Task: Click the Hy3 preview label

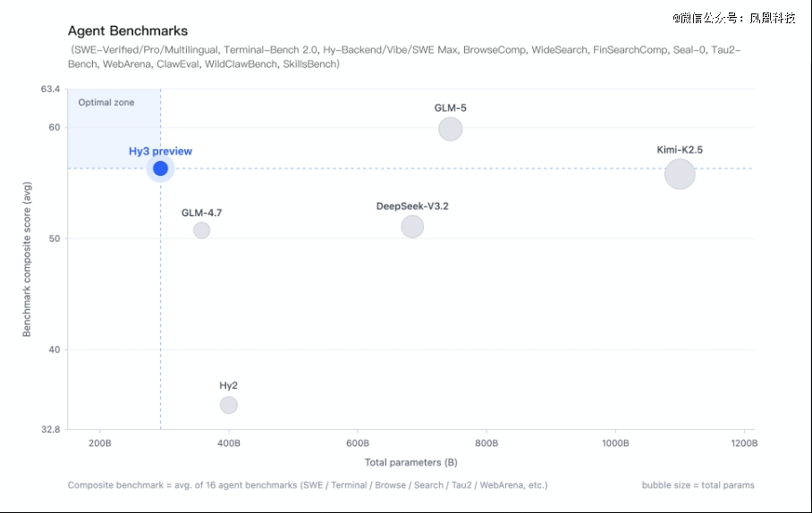Action: (160, 151)
